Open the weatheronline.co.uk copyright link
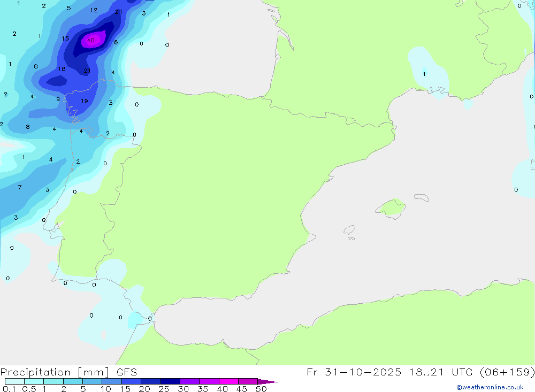This screenshot has width=535, height=392. 490,387
